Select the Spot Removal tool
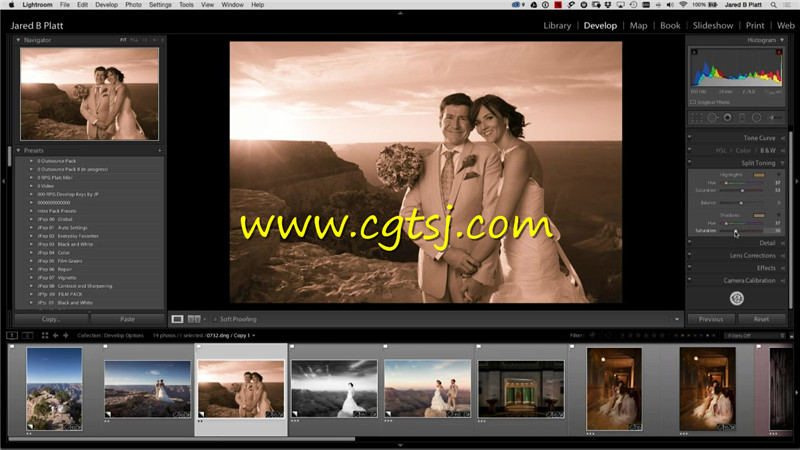800x450 pixels. point(712,118)
